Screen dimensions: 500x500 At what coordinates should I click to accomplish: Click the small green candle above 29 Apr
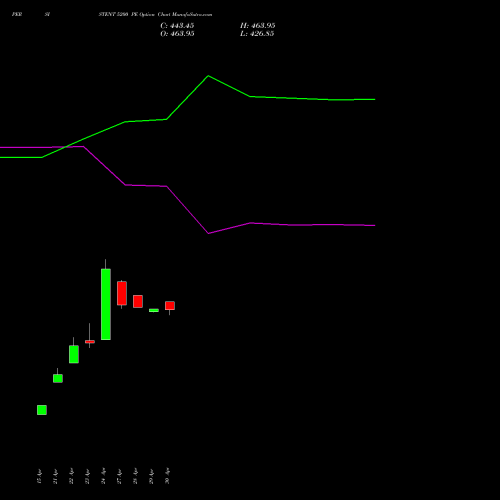154,310
